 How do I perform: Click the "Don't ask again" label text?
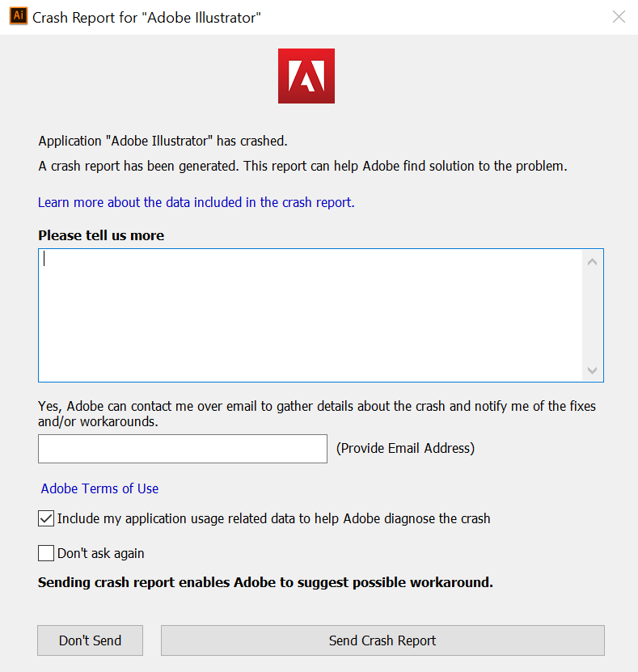click(101, 553)
